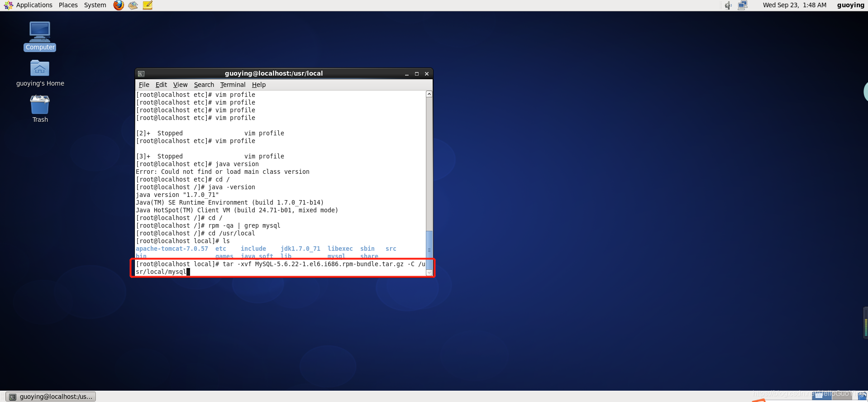Viewport: 868px width, 402px height.
Task: Open the terminal Search menu
Action: pyautogui.click(x=204, y=85)
